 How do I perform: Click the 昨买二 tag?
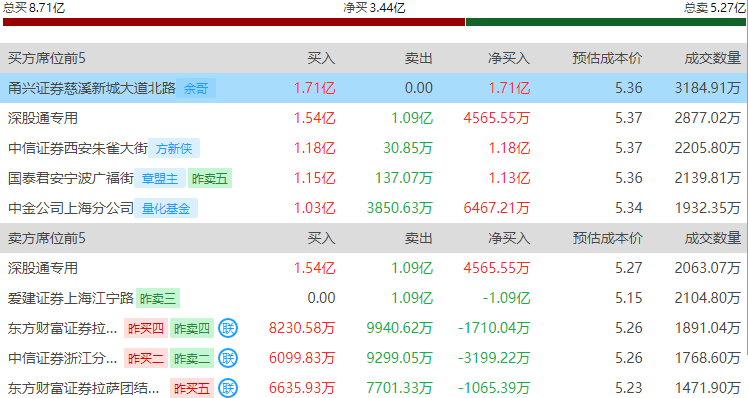click(146, 358)
